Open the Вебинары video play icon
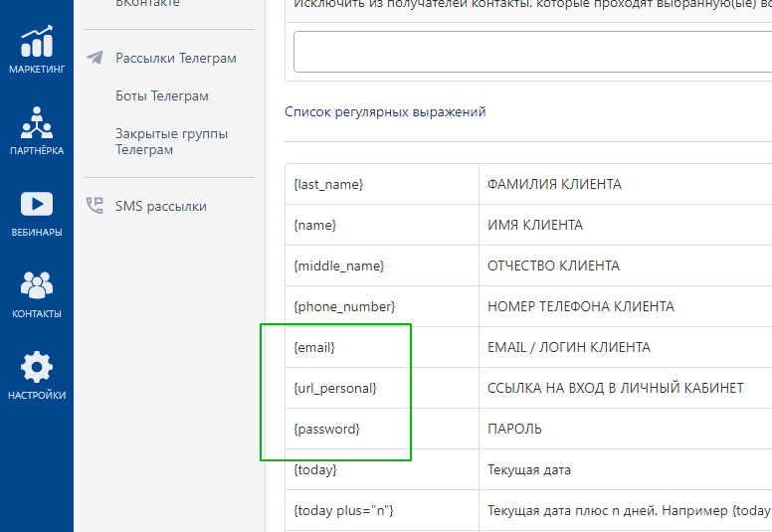This screenshot has height=532, width=772. [x=37, y=204]
